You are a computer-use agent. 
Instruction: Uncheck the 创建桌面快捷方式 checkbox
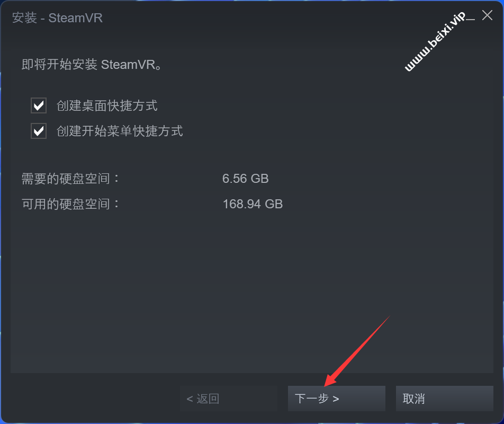pos(39,105)
